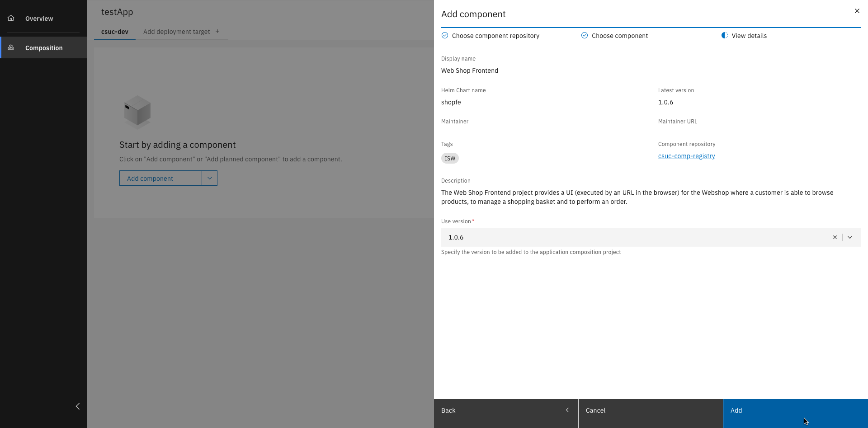Expand the Add component split button menu

[x=209, y=178]
